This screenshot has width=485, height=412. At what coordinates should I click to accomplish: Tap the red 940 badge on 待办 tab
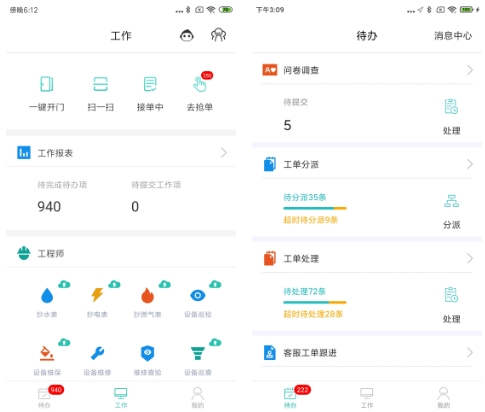[56, 390]
